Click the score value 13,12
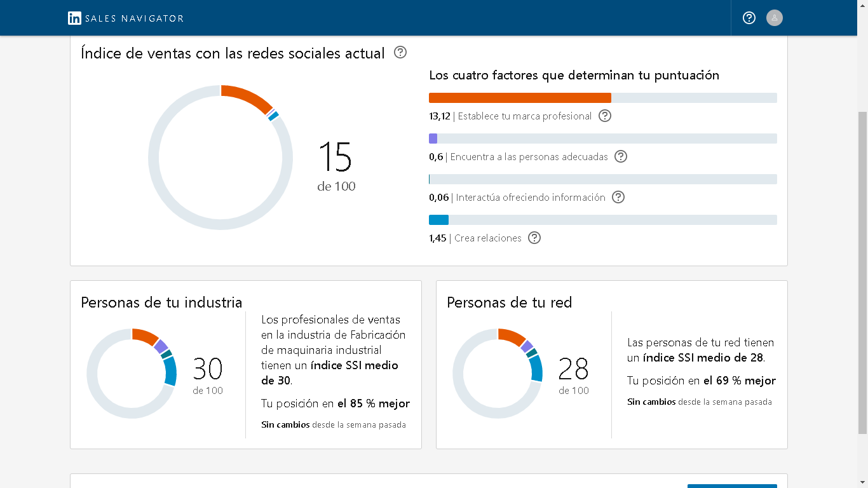Viewport: 868px width, 488px height. 440,116
